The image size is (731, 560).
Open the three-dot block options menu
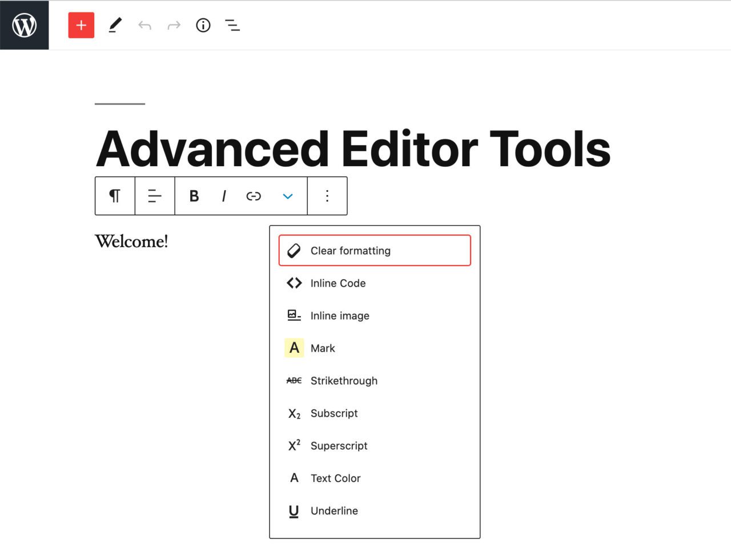(327, 196)
